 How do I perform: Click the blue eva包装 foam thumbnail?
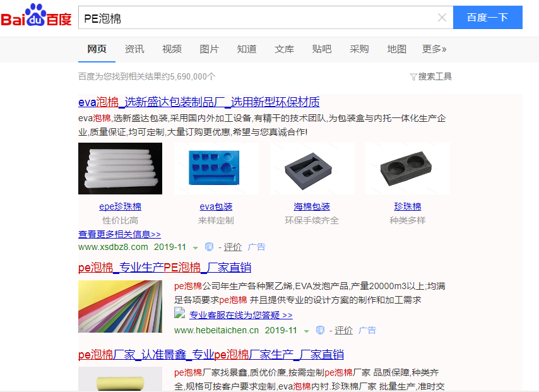216,169
